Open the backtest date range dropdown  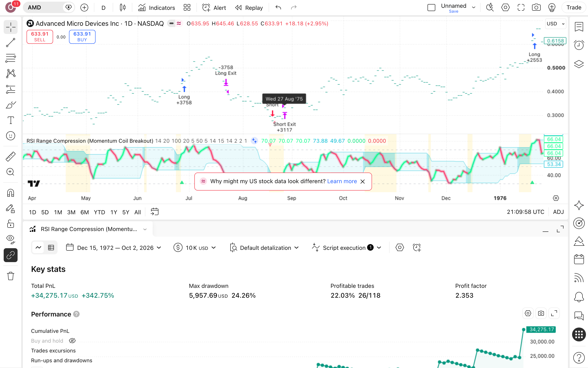114,248
